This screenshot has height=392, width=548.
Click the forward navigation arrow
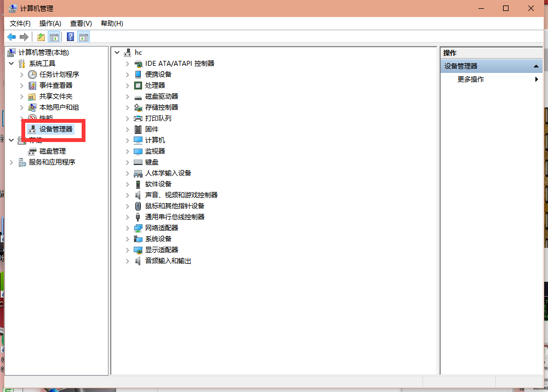click(24, 36)
